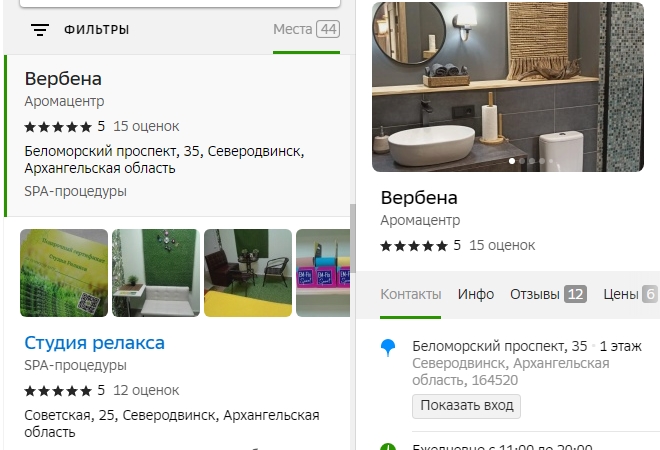660x450 pixels.
Task: Open the chair and table thumbnail
Action: (x=247, y=273)
